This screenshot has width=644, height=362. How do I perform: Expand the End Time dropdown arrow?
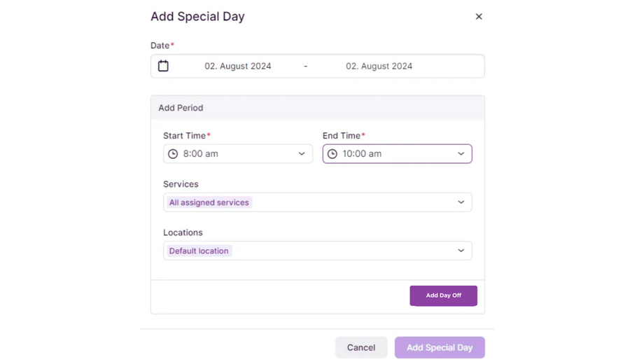461,154
